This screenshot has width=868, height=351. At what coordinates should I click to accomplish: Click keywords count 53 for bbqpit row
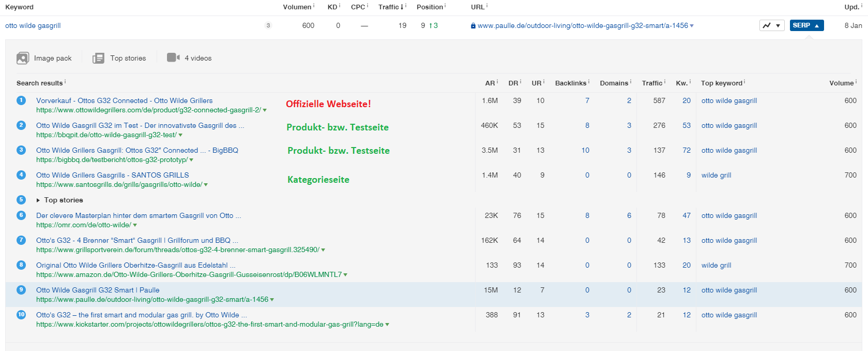(687, 125)
